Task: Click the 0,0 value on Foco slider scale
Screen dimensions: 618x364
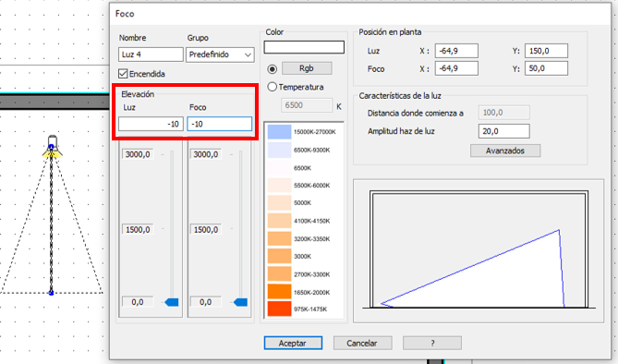Action: 206,302
